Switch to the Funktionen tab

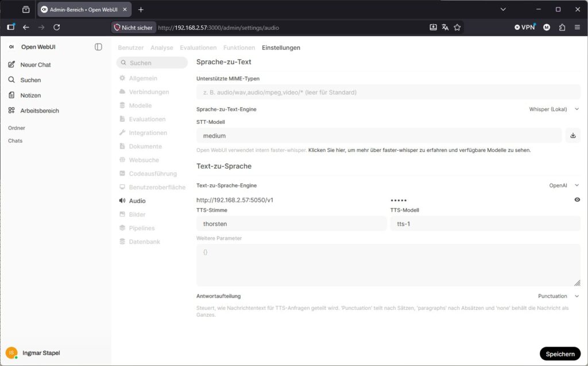click(239, 48)
